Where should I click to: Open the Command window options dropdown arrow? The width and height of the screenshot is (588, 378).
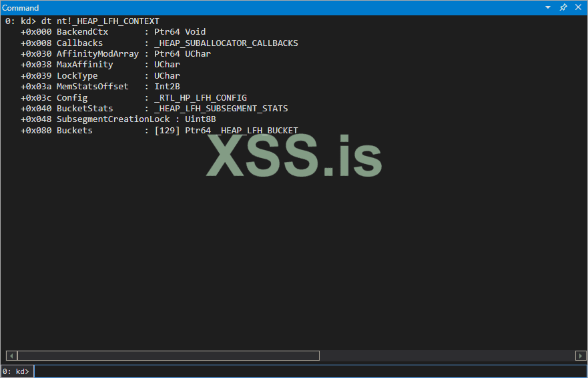(x=548, y=7)
